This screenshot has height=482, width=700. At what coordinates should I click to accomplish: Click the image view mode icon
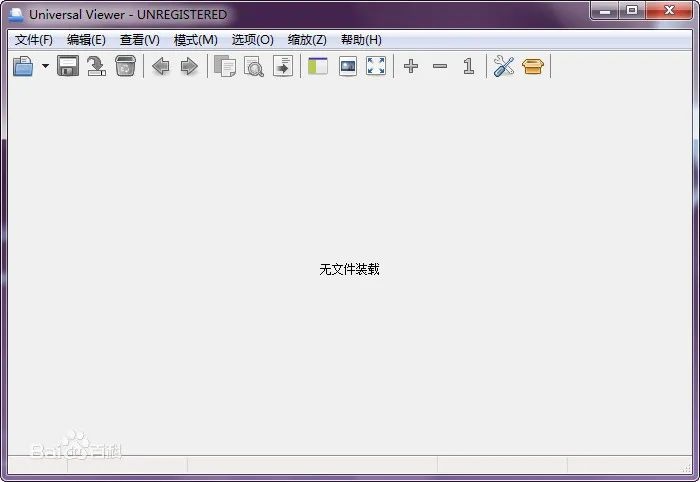(348, 66)
